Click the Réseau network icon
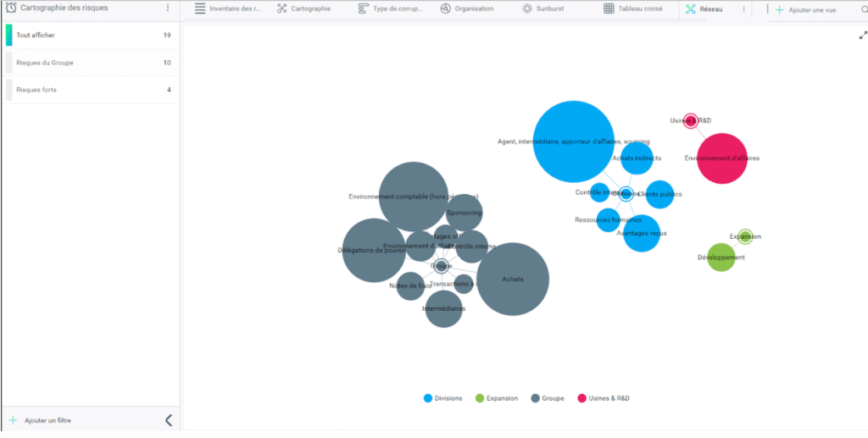 (x=690, y=8)
